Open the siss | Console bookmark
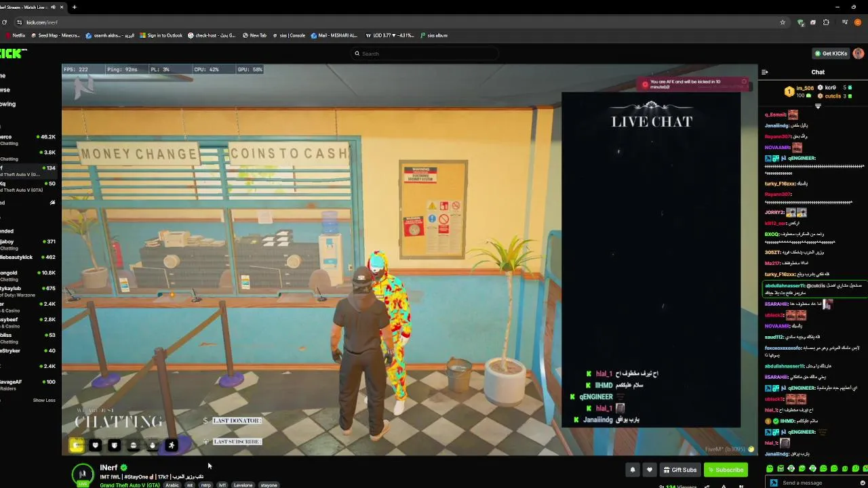 coord(289,35)
